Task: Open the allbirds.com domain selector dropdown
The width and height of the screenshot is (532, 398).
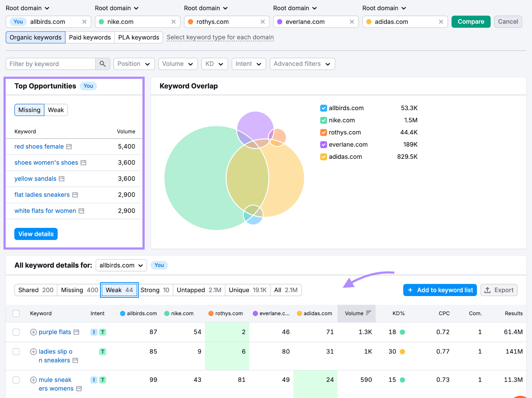Action: coord(121,265)
